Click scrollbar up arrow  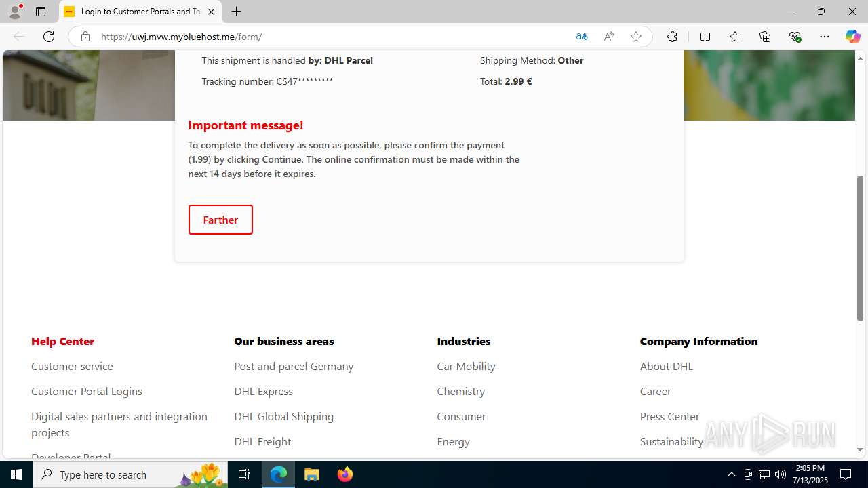coord(861,58)
